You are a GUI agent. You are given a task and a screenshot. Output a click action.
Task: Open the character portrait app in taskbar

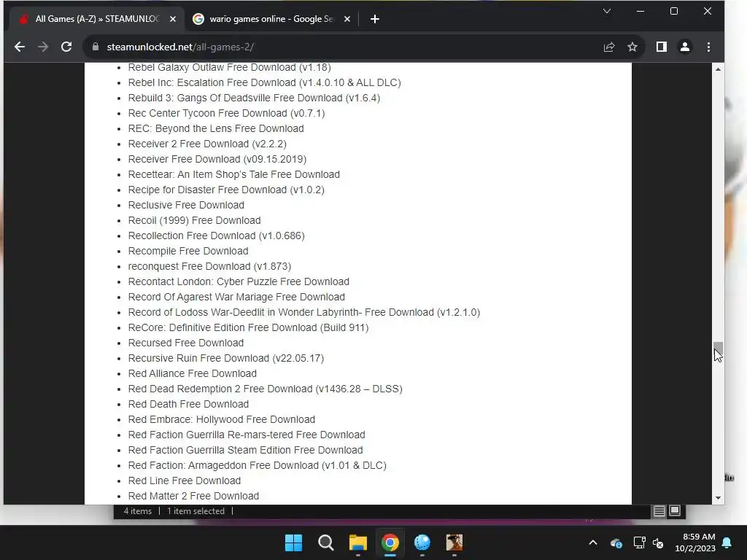point(454,542)
